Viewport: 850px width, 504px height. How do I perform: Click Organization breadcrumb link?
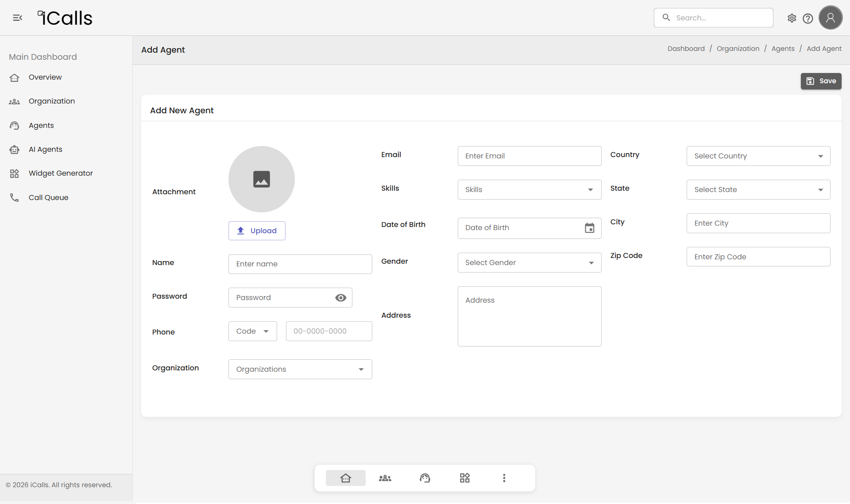pos(738,49)
